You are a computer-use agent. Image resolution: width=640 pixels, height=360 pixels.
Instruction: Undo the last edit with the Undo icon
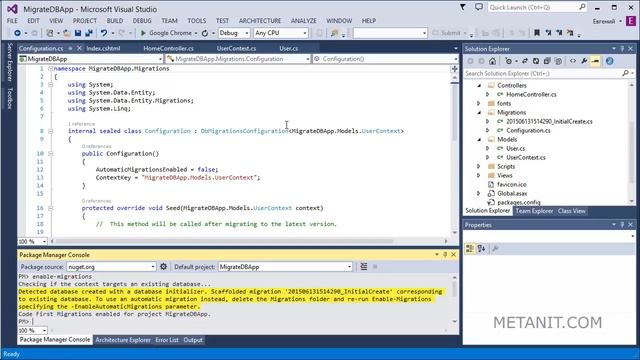104,33
